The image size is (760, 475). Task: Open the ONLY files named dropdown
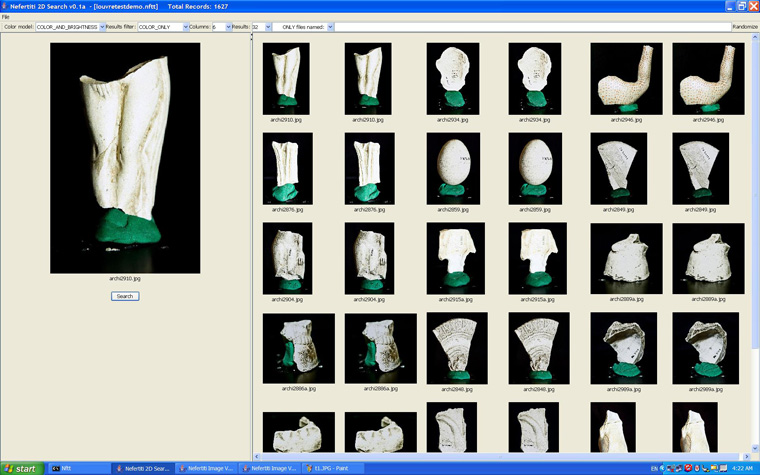point(330,27)
